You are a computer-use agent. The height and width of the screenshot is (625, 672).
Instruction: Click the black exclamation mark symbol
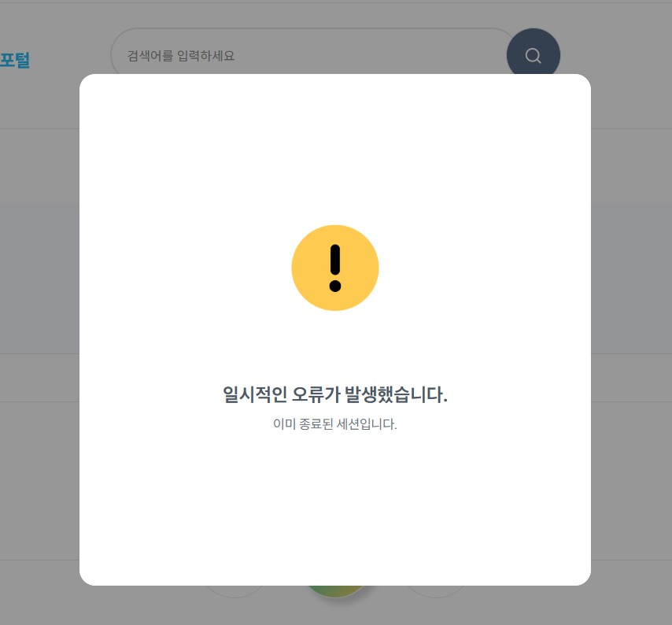pyautogui.click(x=335, y=268)
